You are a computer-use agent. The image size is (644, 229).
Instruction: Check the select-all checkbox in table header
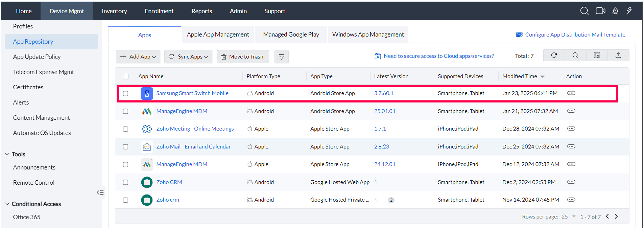coord(125,76)
